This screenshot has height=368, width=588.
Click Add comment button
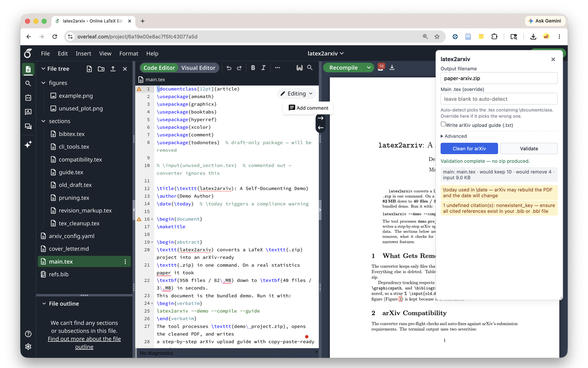point(308,108)
